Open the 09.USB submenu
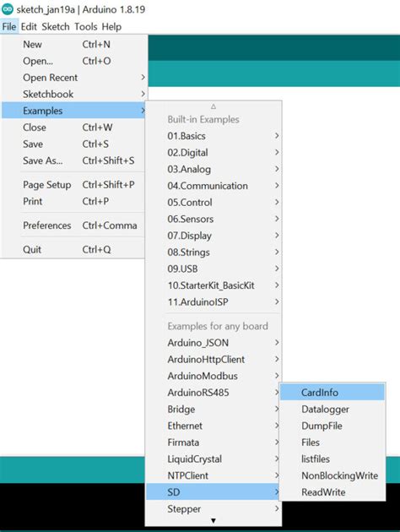 click(x=214, y=269)
